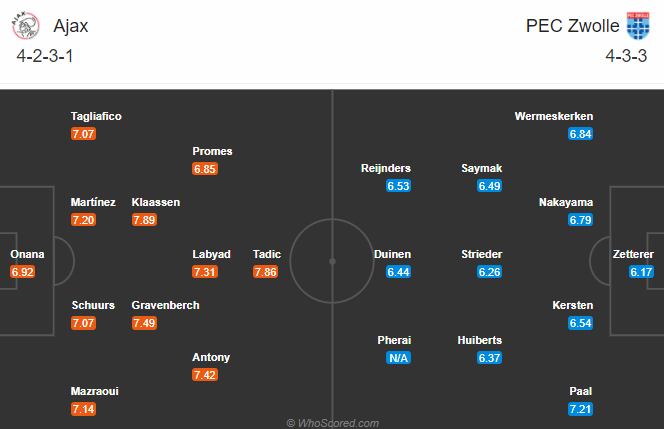The width and height of the screenshot is (664, 429).
Task: Click the Ajax 4-2-3-1 formation text
Action: pos(45,56)
